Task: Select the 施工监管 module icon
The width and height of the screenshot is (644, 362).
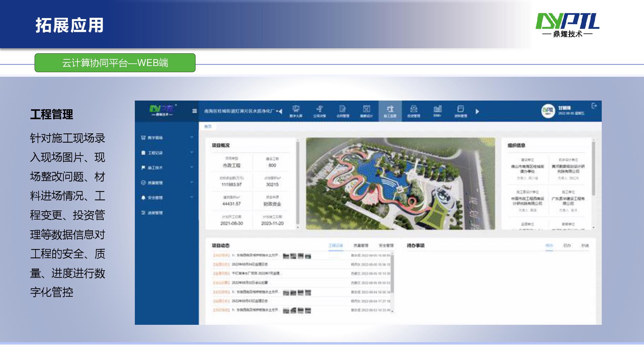Action: [x=391, y=110]
